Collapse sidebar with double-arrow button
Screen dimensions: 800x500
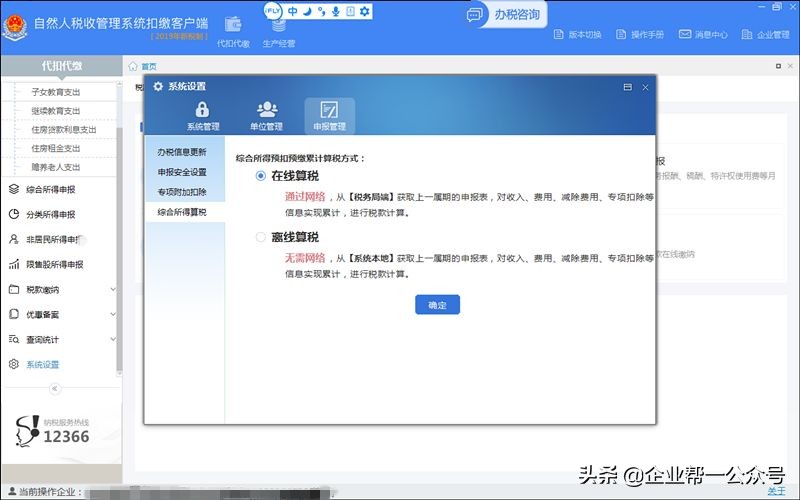[55, 389]
